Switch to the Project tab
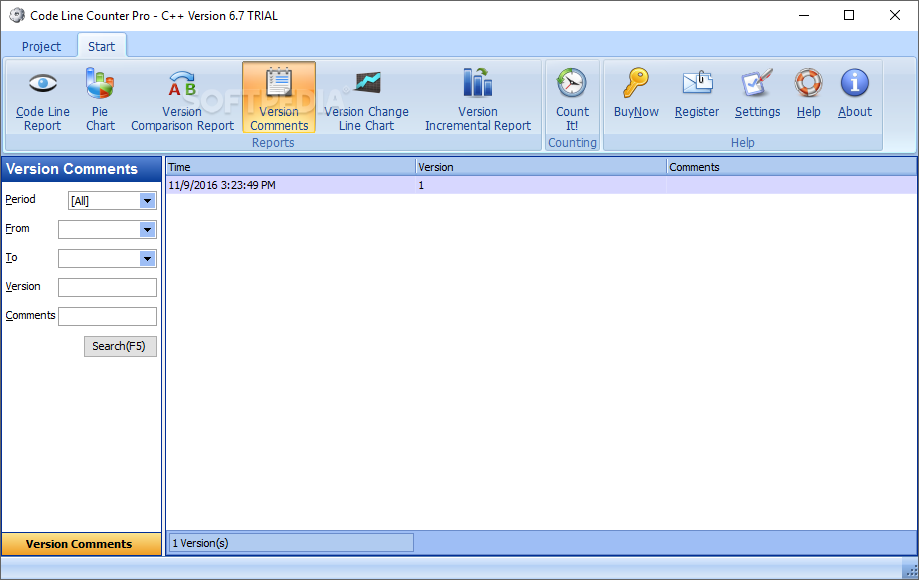Viewport: 919px width, 580px height. (41, 46)
